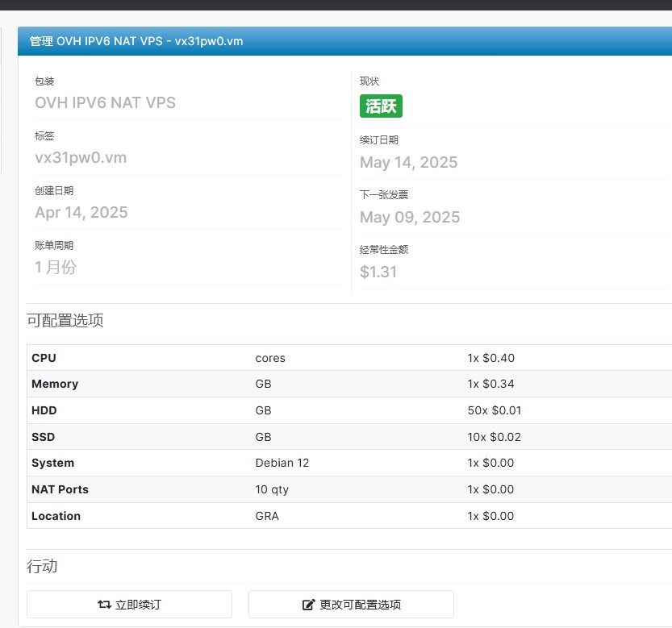Click the SSD row label
The image size is (672, 628).
click(x=44, y=437)
